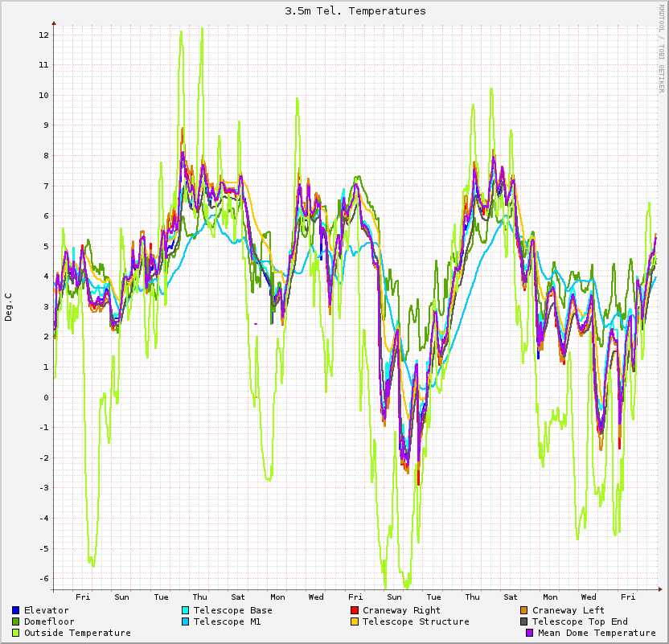Click the RRDTOOL / TOBI OETIKER watermark
The height and width of the screenshot is (644, 669).
point(662,48)
